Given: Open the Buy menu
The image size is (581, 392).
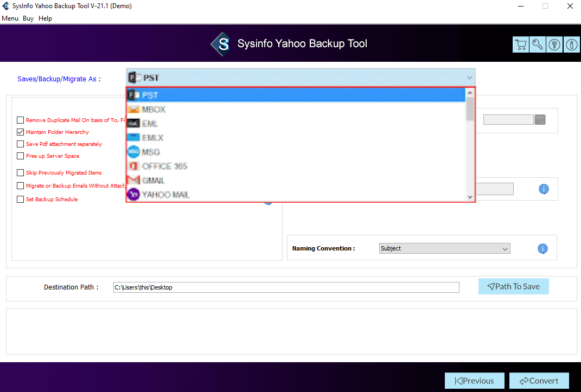Looking at the screenshot, I should [x=28, y=18].
